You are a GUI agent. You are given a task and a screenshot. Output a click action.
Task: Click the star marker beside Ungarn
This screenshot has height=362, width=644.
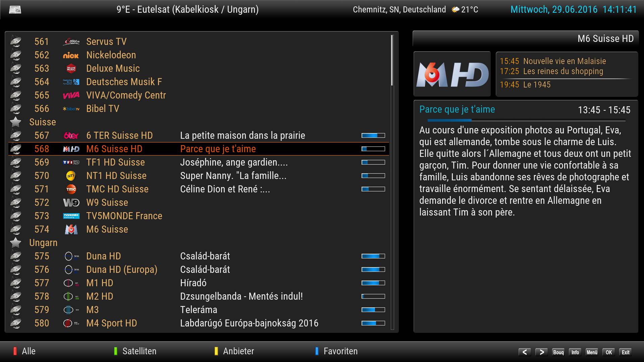pyautogui.click(x=15, y=243)
